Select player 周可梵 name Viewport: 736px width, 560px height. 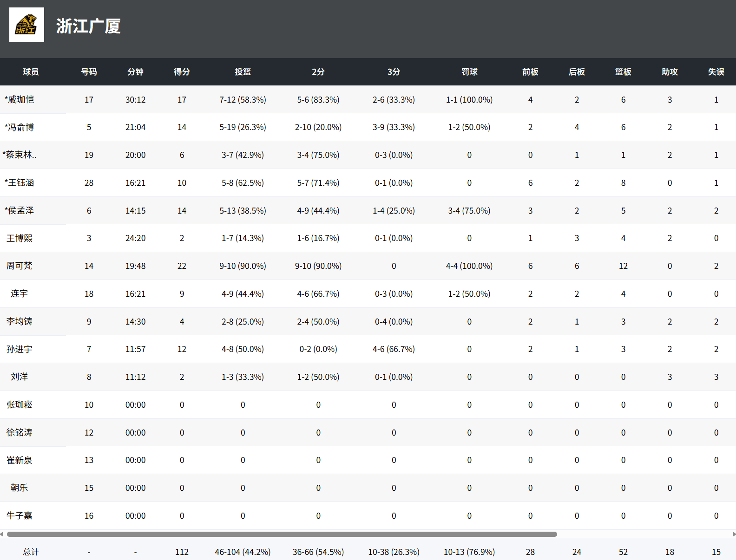click(20, 266)
